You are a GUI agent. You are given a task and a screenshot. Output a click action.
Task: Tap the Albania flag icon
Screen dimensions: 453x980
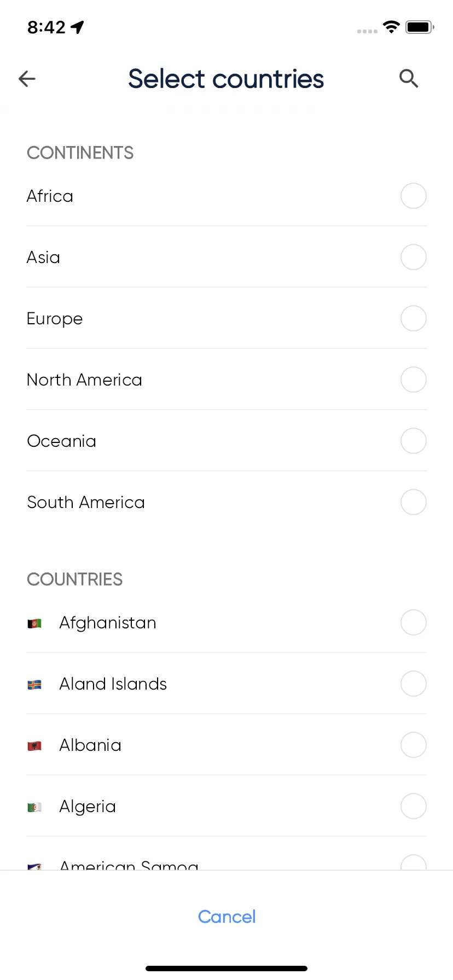point(34,745)
